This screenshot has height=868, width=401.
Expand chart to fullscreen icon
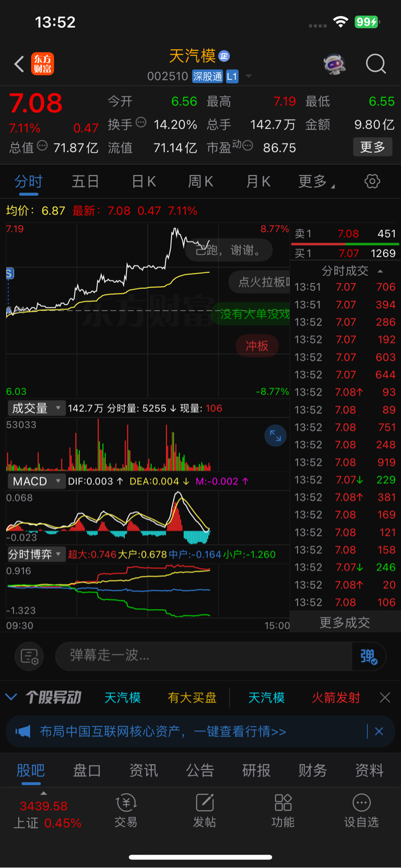[x=276, y=436]
